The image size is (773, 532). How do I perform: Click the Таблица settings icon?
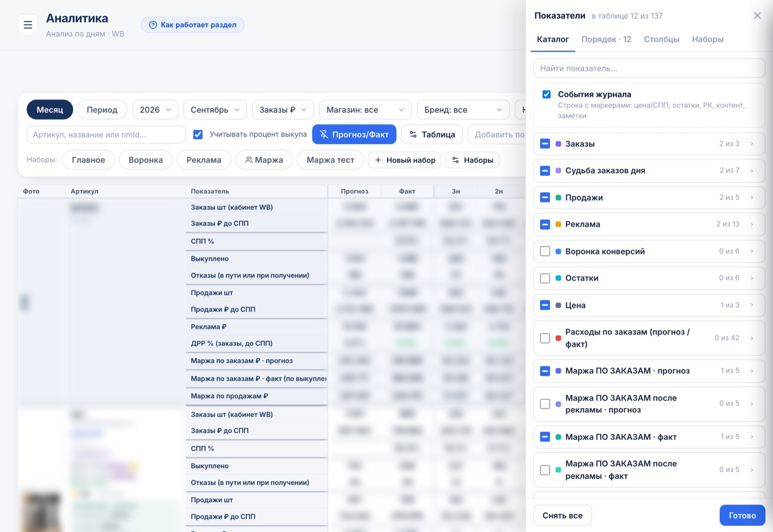(x=413, y=134)
